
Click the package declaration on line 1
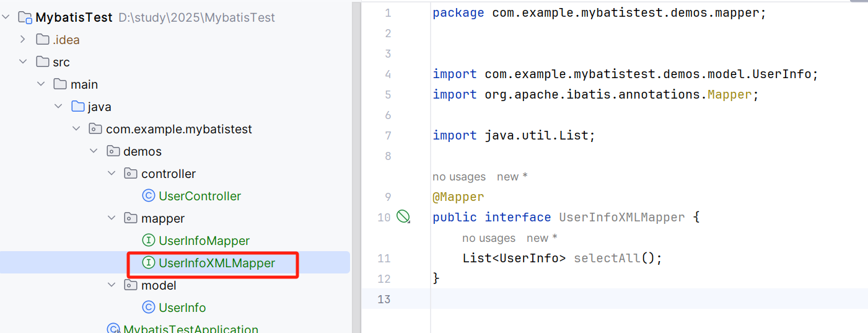coord(599,13)
